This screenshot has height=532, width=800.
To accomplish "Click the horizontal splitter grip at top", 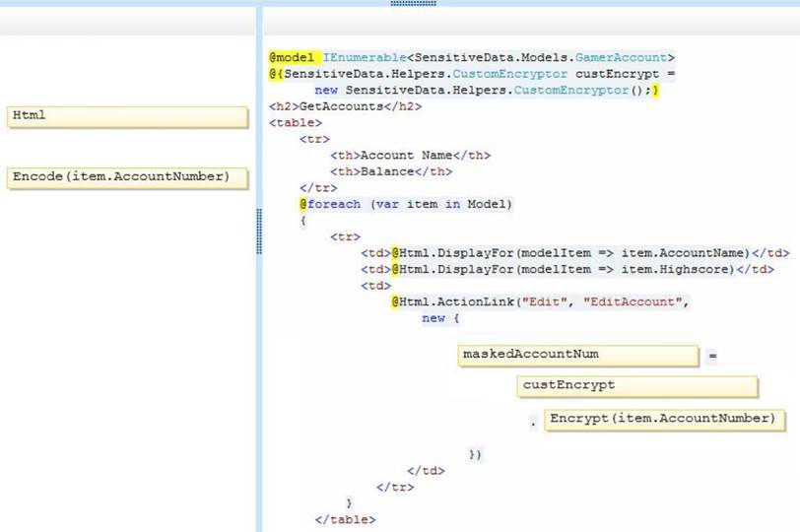I will point(413,3).
